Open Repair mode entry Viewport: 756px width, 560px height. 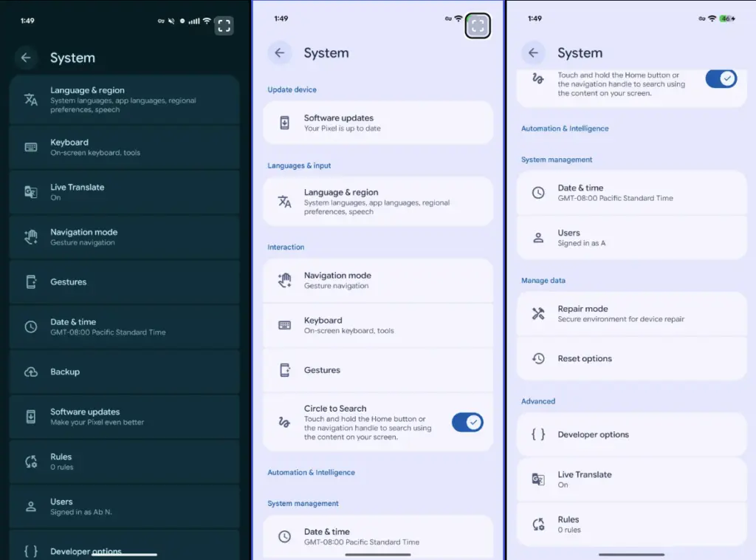[x=632, y=313]
